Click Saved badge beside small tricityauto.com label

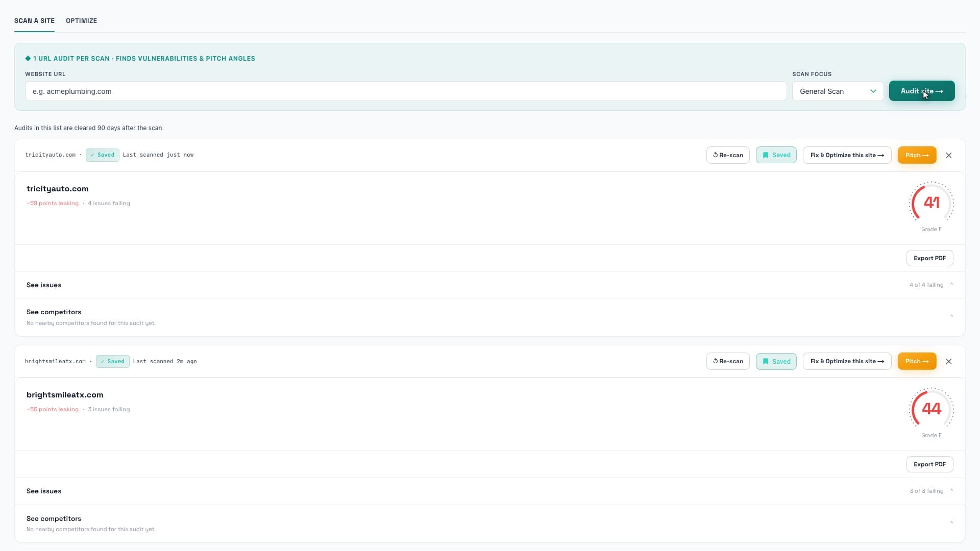point(103,155)
